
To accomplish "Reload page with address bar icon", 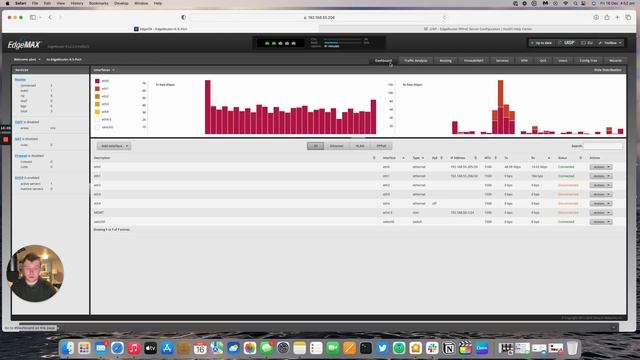I will (444, 18).
